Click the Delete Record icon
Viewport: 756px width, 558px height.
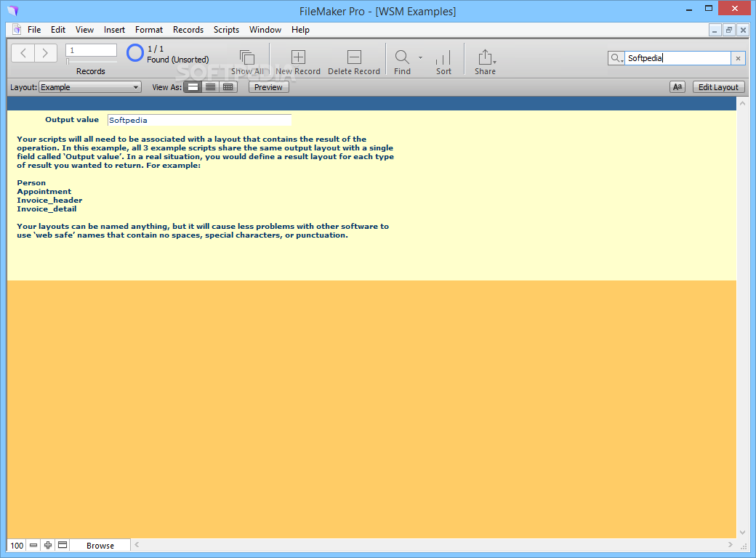click(x=354, y=57)
